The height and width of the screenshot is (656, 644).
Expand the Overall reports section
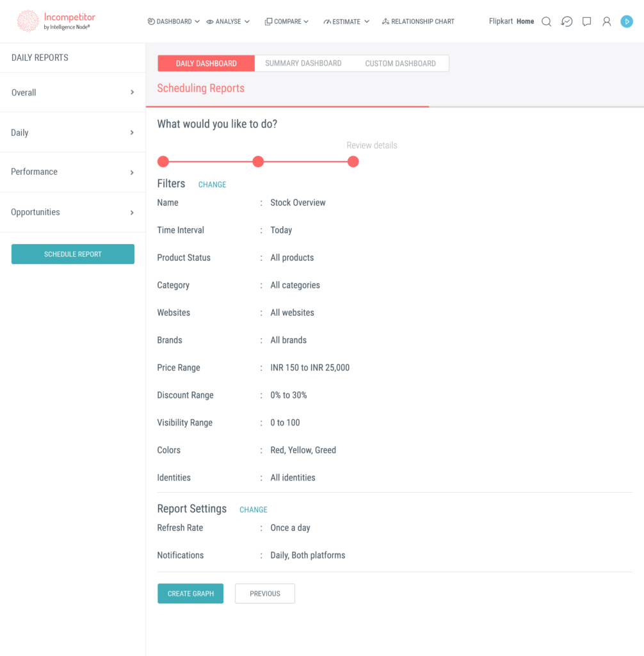click(72, 92)
